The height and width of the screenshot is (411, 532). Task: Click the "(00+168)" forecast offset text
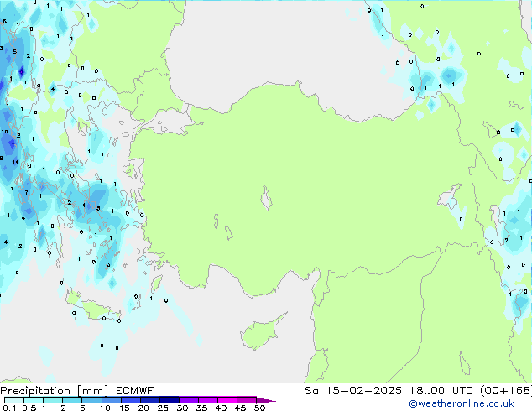(x=506, y=391)
